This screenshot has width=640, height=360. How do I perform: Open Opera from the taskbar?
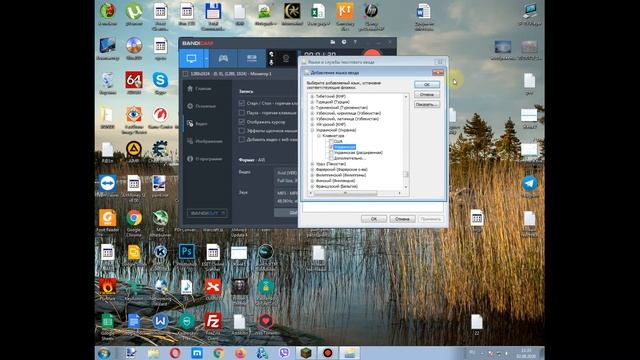pos(175,353)
